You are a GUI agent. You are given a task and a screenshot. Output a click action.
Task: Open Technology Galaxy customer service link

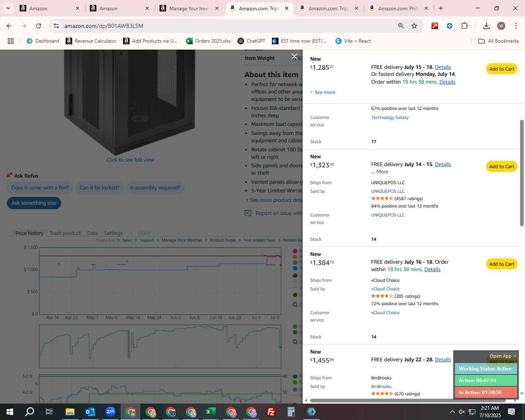point(390,117)
